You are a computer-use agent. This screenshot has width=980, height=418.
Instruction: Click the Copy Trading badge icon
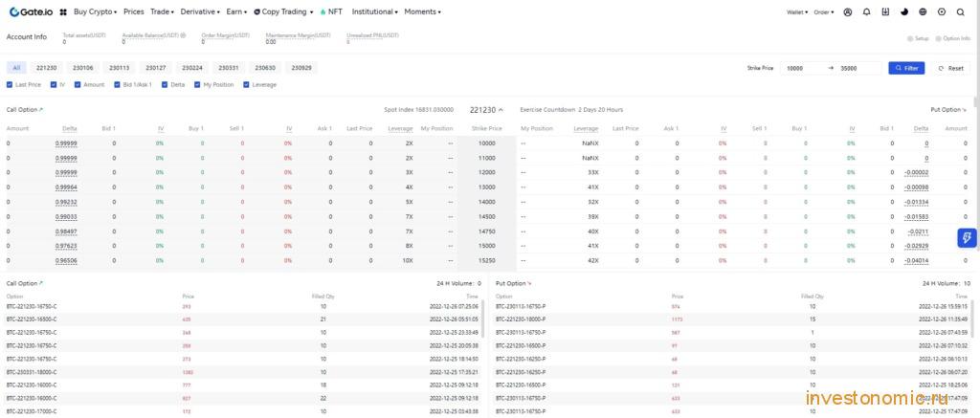[257, 11]
